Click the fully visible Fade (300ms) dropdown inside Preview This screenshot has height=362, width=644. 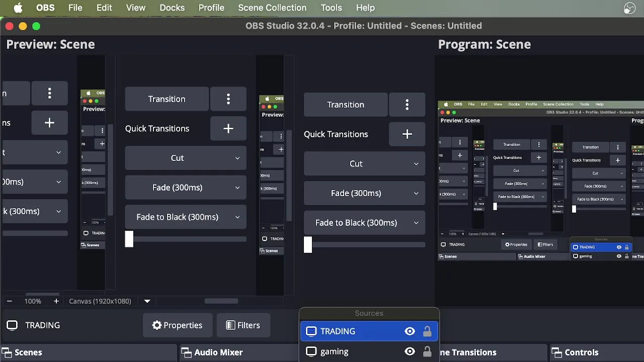coord(186,188)
